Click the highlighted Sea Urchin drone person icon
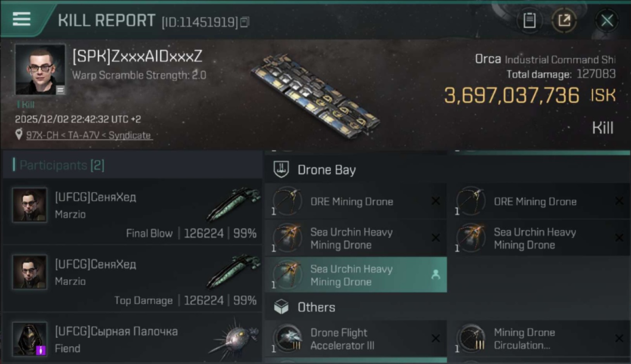Viewport: 631px width, 364px height. [435, 275]
